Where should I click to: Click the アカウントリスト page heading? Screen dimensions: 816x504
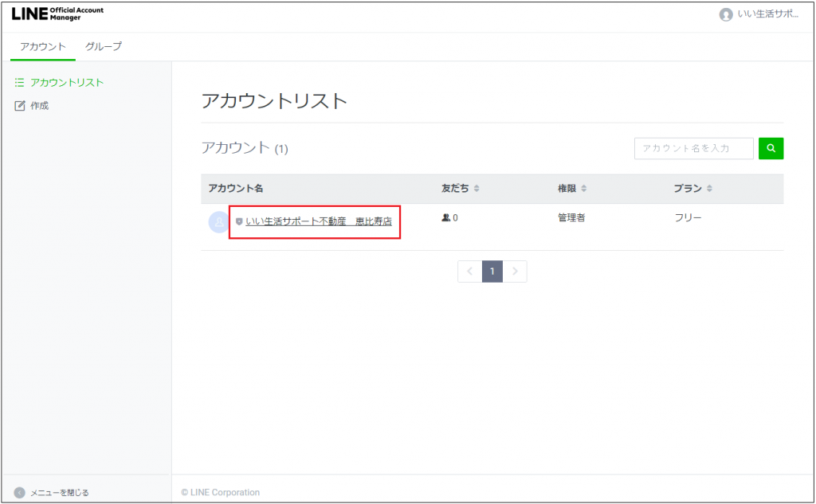pyautogui.click(x=274, y=101)
